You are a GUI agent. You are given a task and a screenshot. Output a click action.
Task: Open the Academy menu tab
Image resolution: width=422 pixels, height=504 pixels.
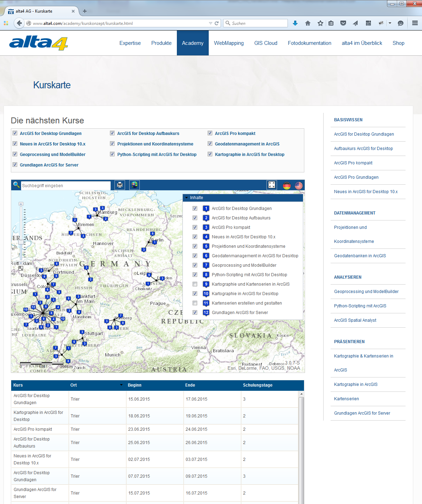click(193, 43)
